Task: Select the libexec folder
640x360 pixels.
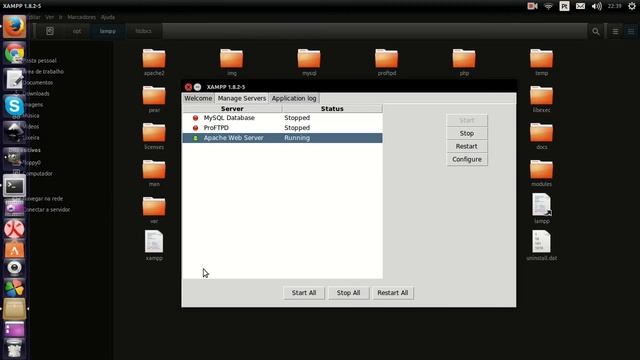Action: coord(542,99)
